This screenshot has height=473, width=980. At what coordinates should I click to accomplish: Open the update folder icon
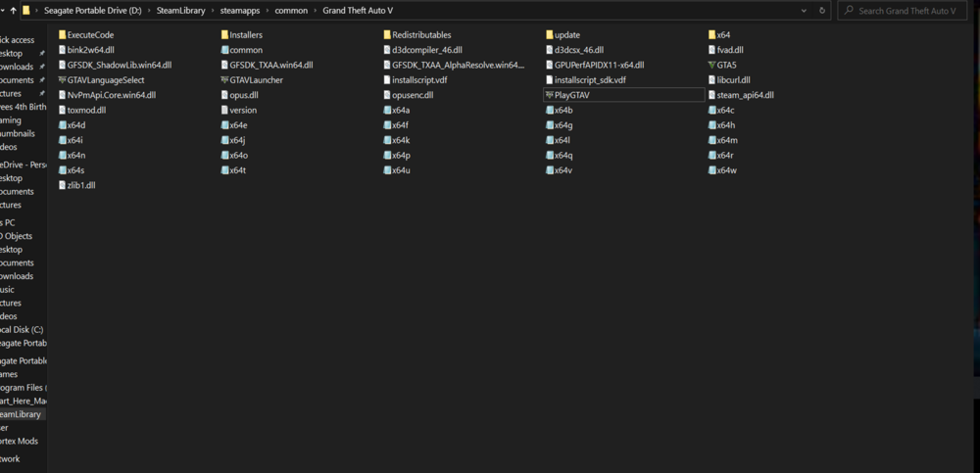click(550, 35)
